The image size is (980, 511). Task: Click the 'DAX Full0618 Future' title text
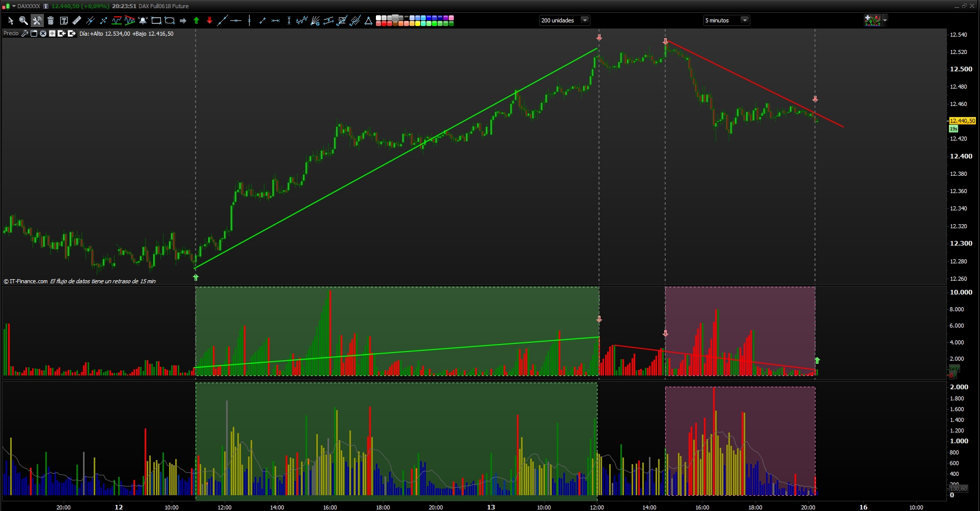pyautogui.click(x=164, y=6)
